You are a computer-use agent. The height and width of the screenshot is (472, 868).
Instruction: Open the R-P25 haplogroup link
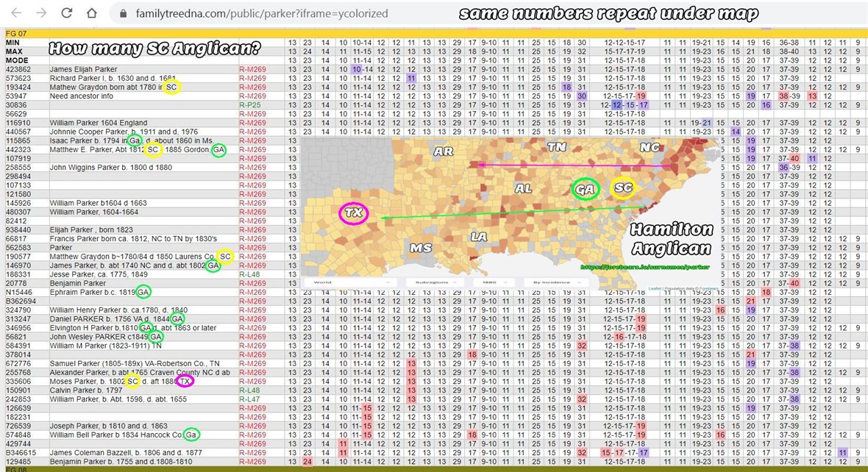[x=250, y=105]
